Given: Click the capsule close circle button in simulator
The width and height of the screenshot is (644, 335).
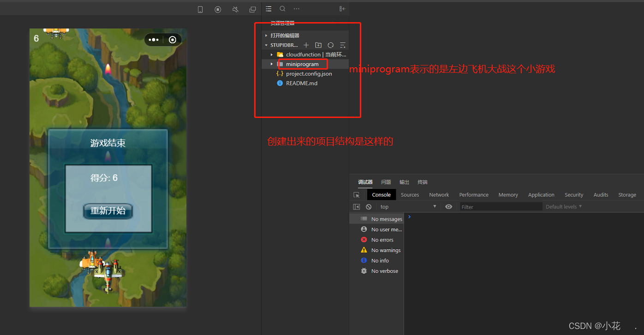Looking at the screenshot, I should 173,40.
